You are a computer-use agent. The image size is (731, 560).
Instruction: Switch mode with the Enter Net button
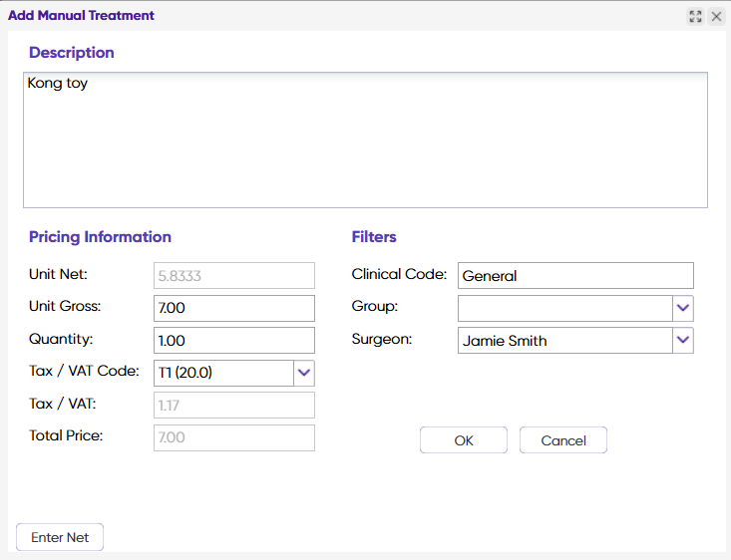click(x=60, y=537)
